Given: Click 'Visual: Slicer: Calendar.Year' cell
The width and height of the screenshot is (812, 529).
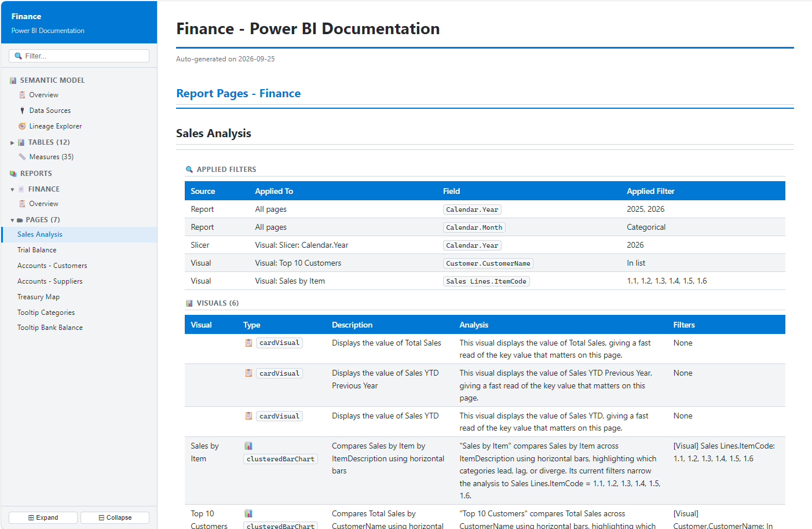Looking at the screenshot, I should click(302, 245).
